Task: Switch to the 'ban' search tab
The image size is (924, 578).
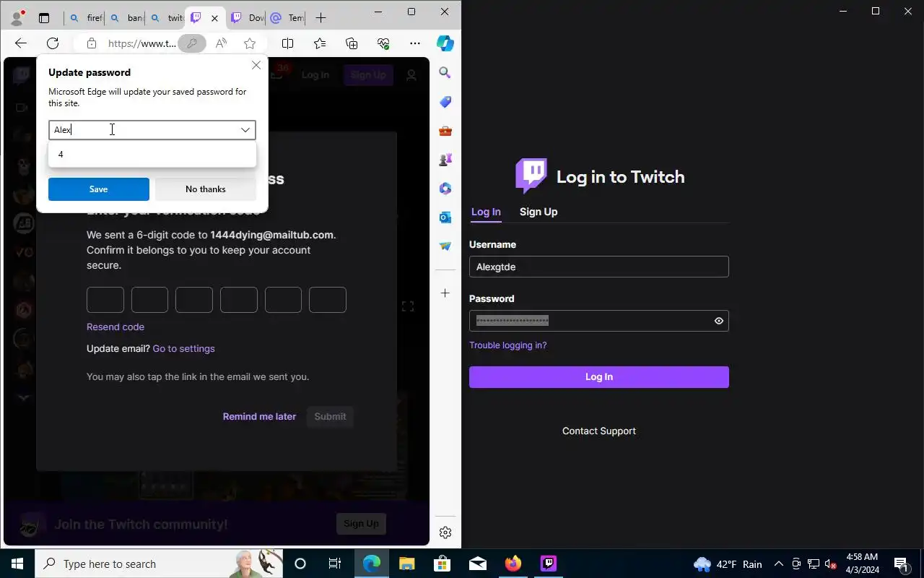Action: pos(125,18)
